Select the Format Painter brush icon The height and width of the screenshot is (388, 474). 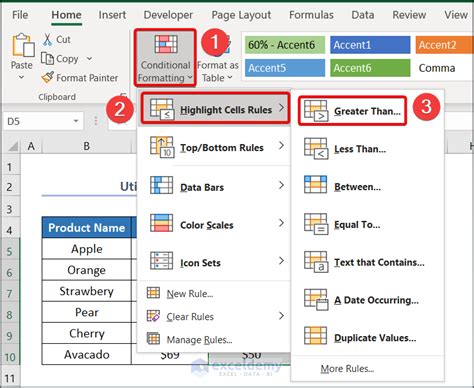click(x=48, y=78)
